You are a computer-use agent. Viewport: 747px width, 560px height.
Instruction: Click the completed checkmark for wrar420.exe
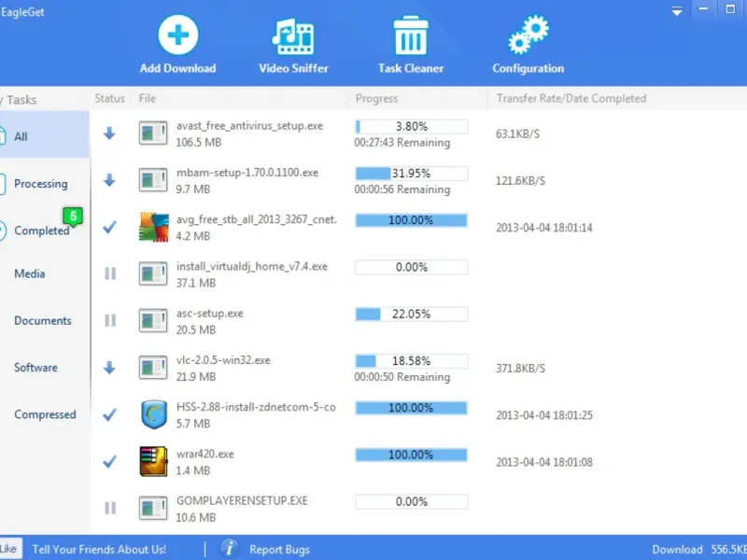point(109,461)
